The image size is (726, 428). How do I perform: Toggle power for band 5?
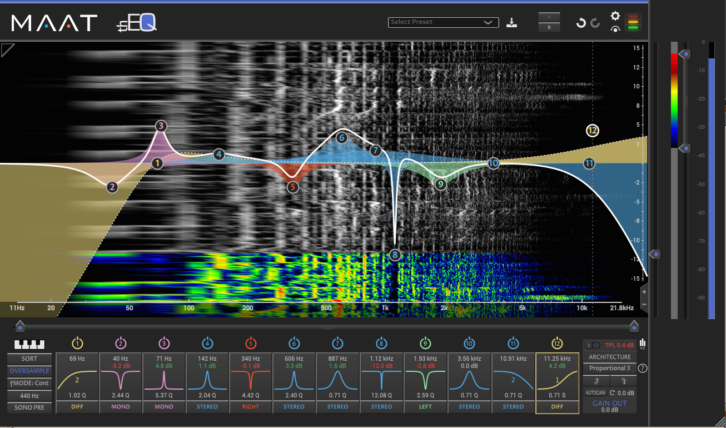coord(250,343)
